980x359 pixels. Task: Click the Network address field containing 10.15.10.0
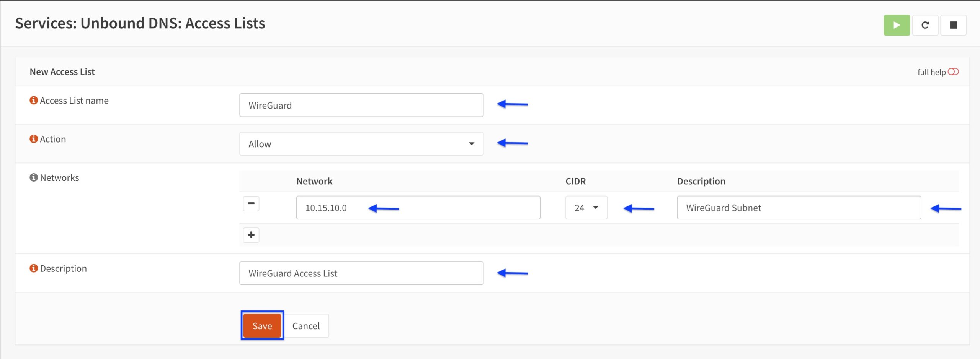pyautogui.click(x=418, y=208)
